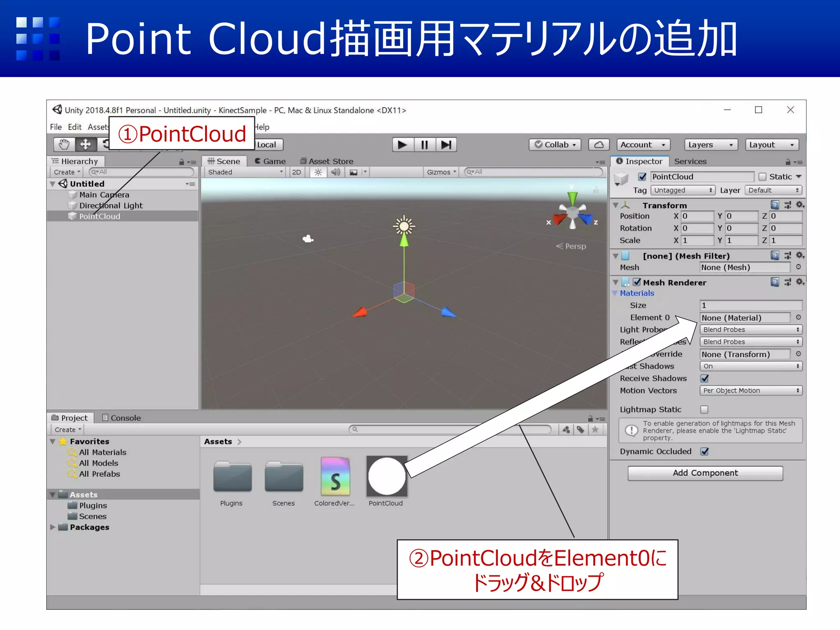Open Transform component gear settings

800,205
